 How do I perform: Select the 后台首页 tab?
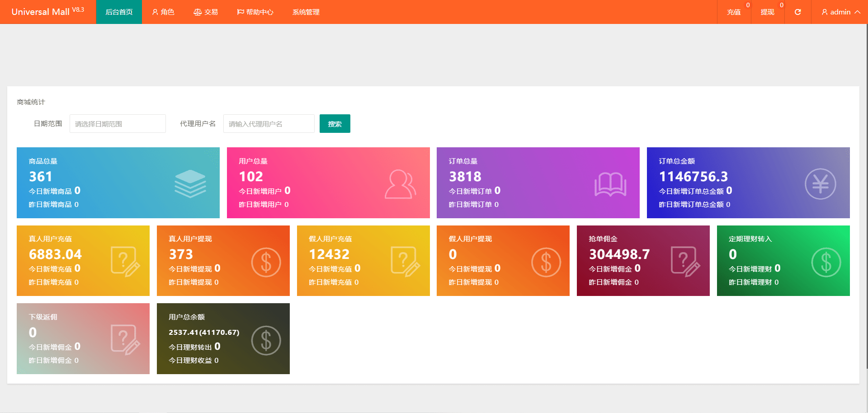tap(118, 12)
